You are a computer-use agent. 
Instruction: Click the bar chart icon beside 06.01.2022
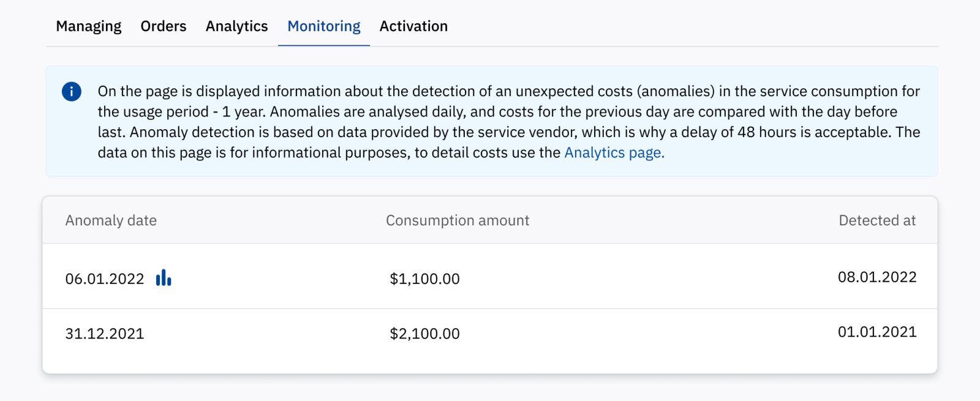click(x=164, y=278)
